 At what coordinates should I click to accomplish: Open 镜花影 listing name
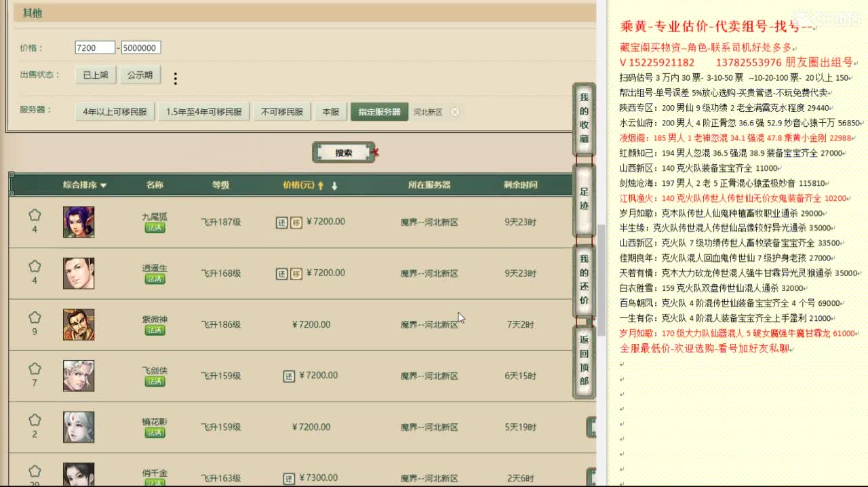pyautogui.click(x=155, y=421)
